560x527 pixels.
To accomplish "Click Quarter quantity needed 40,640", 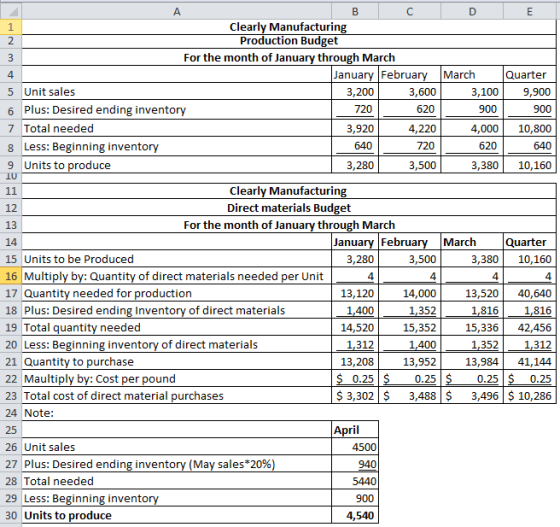I will [535, 293].
